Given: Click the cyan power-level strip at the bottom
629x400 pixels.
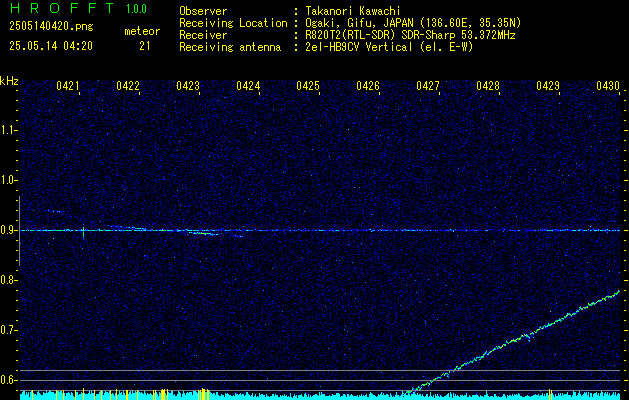Looking at the screenshot, I should 320,395.
